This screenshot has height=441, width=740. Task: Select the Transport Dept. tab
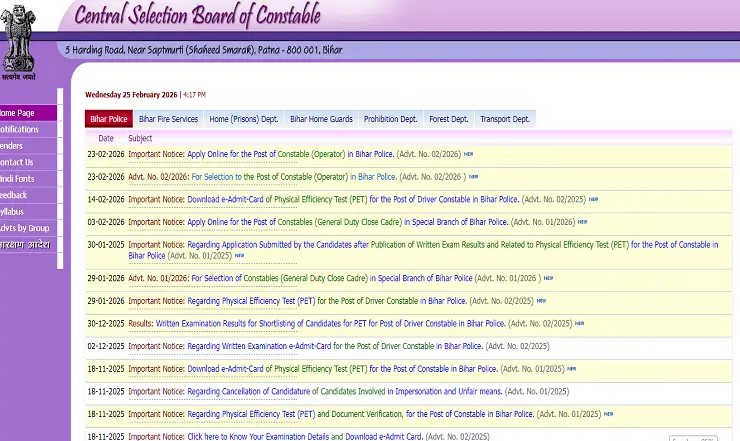[x=505, y=119]
